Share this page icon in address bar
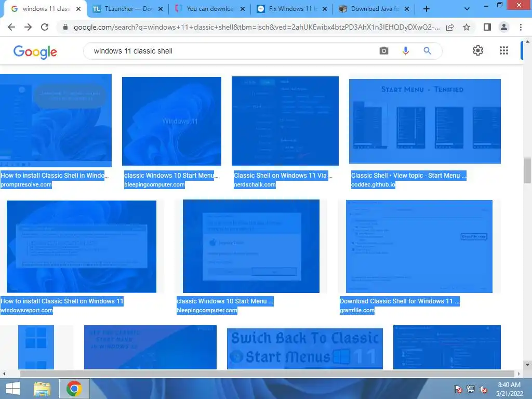Image resolution: width=532 pixels, height=399 pixels. click(450, 27)
